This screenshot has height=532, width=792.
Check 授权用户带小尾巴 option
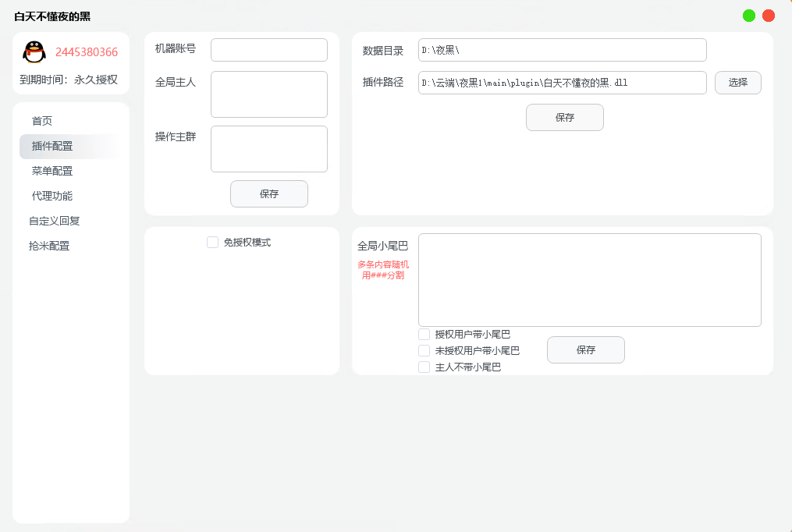pos(424,333)
